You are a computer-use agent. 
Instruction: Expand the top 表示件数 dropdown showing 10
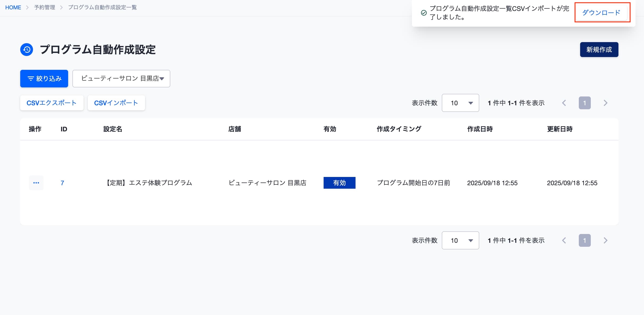(x=460, y=103)
